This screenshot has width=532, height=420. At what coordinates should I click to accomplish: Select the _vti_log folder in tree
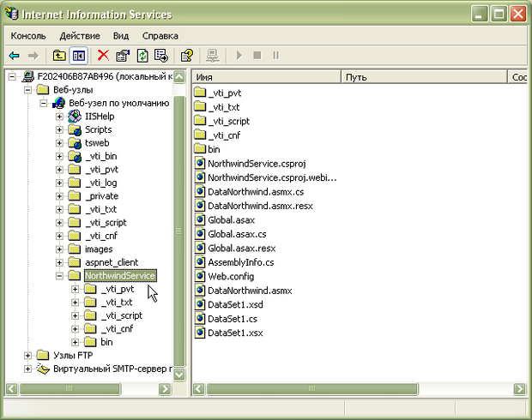[x=101, y=183]
